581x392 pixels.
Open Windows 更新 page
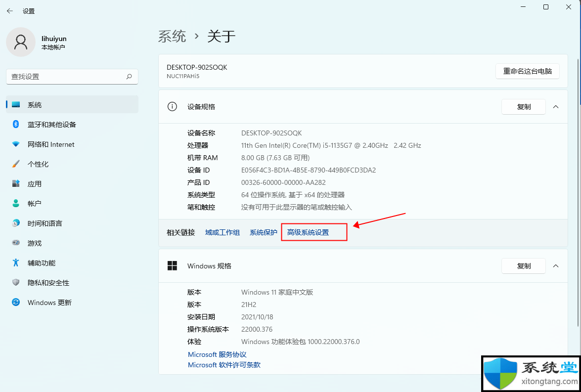pos(72,303)
